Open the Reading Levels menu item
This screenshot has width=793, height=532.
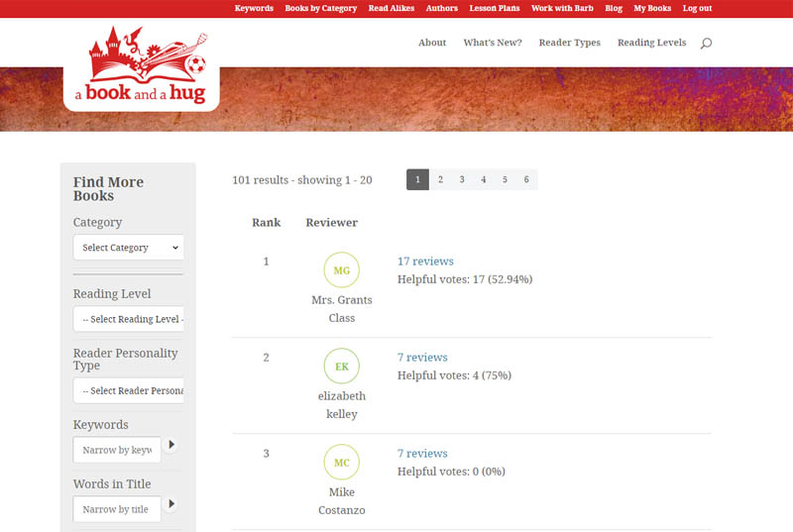(651, 44)
